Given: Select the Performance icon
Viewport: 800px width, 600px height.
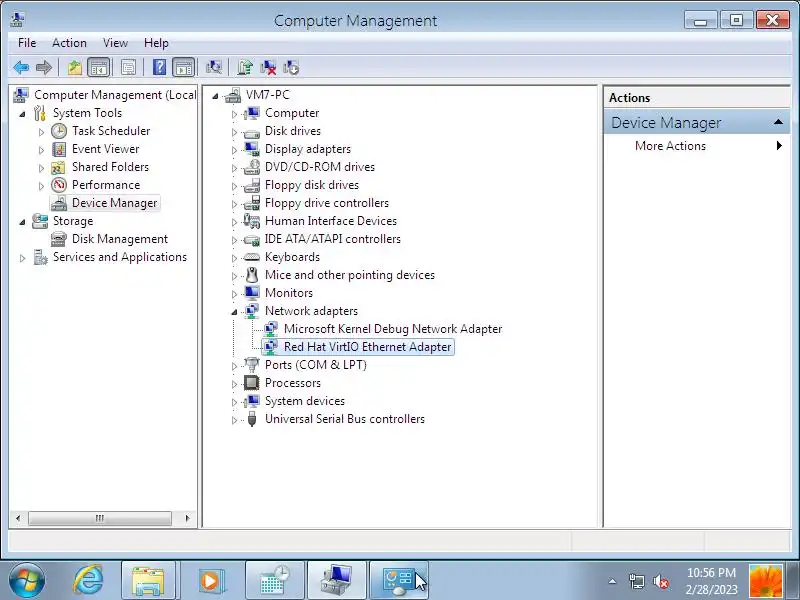Looking at the screenshot, I should tap(59, 185).
